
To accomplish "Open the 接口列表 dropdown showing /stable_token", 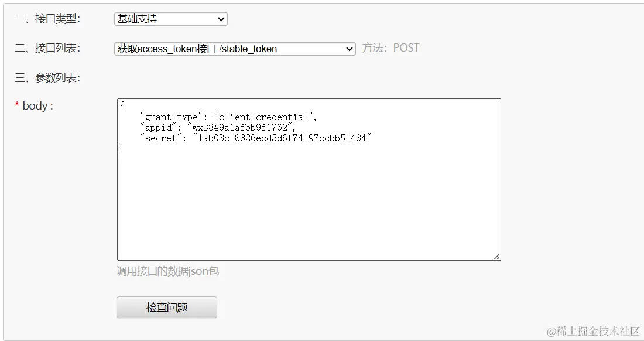I will point(235,49).
